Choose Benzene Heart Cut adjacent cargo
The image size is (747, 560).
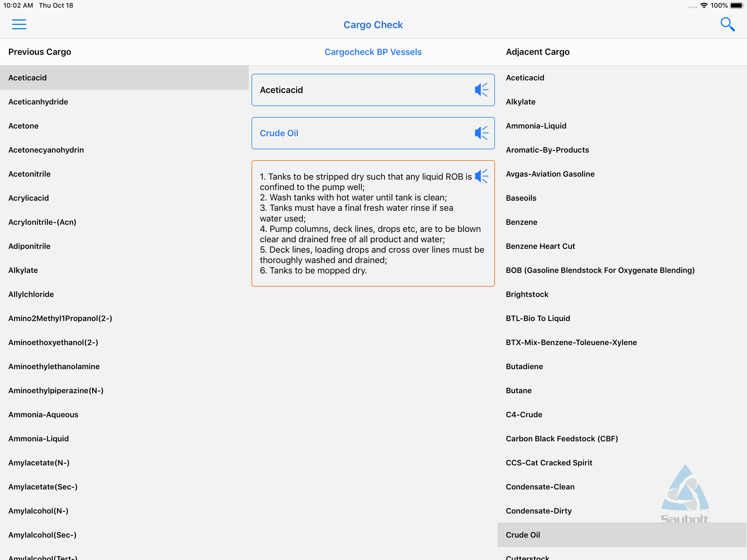[622, 246]
